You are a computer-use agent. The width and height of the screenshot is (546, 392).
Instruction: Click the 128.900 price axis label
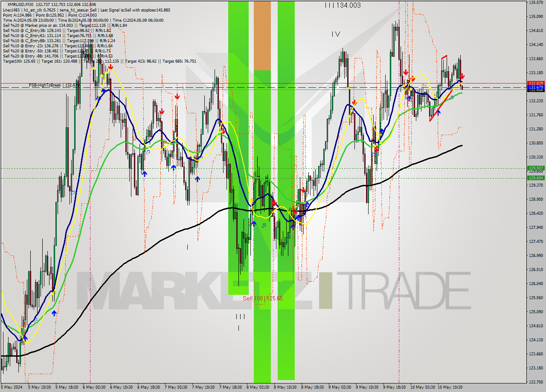[535, 199]
